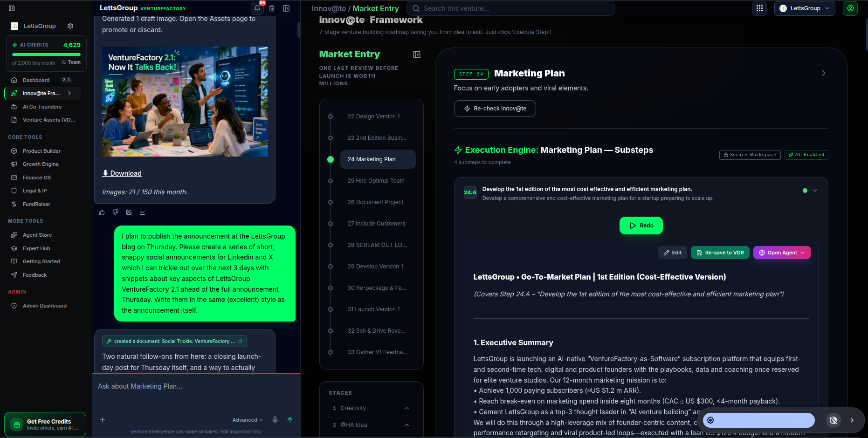868x438 pixels.
Task: Open LettsGroup account dropdown in top bar
Action: [805, 8]
